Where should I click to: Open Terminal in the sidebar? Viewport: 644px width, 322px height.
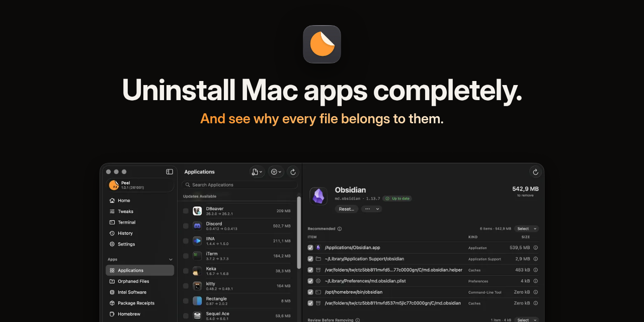(140, 222)
